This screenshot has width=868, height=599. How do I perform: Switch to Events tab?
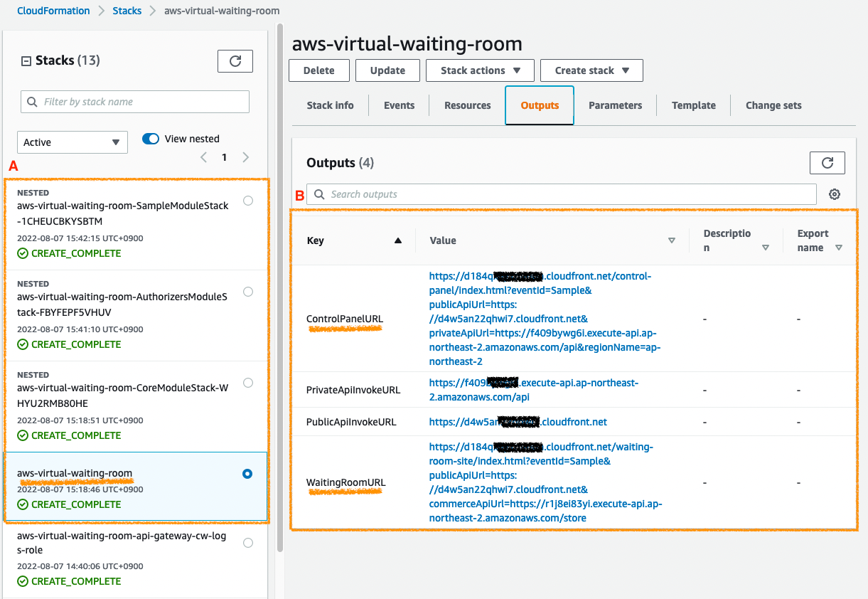pyautogui.click(x=399, y=105)
